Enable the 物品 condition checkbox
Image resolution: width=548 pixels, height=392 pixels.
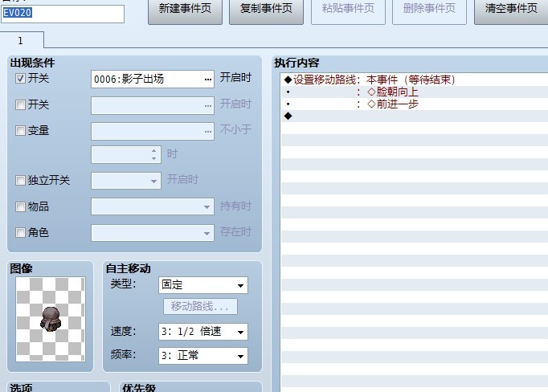pyautogui.click(x=20, y=206)
